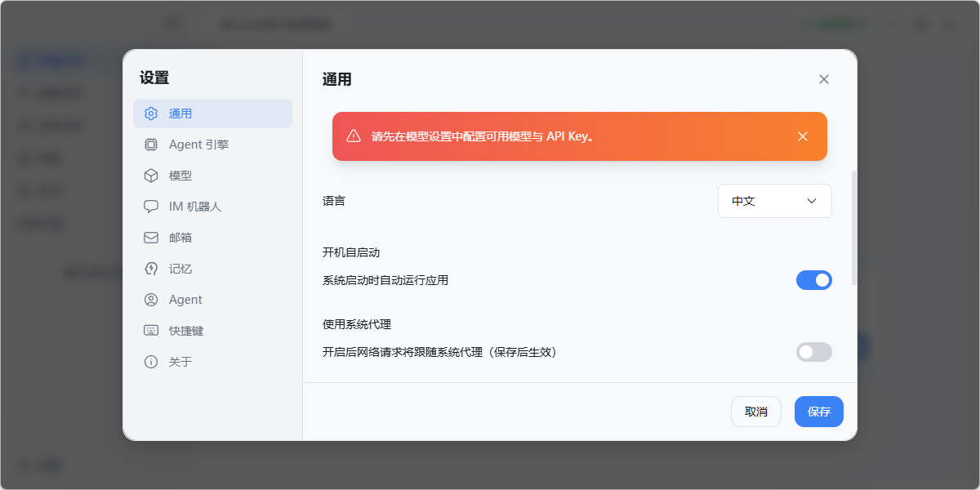Click the info icon for 关于
This screenshot has height=490, width=980.
point(151,362)
